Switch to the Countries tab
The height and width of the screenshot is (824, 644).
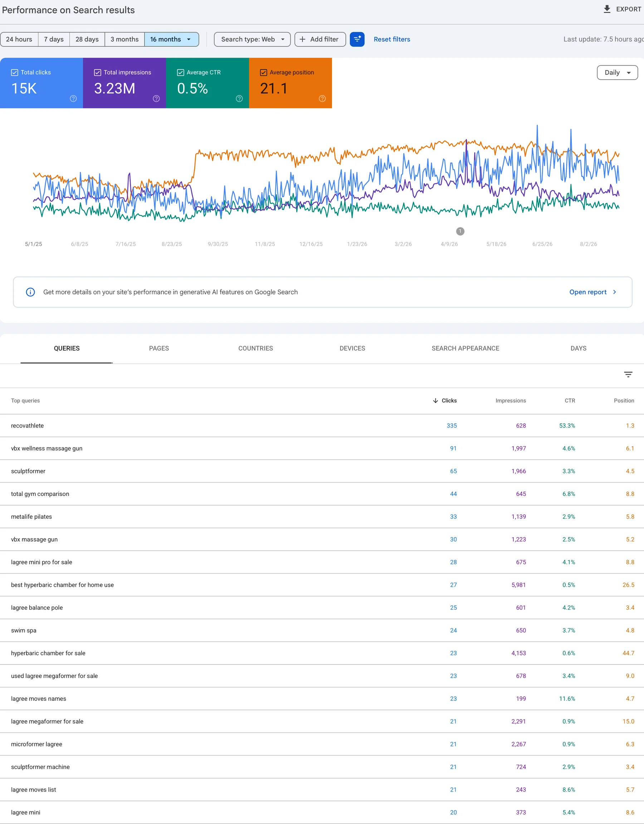point(255,348)
